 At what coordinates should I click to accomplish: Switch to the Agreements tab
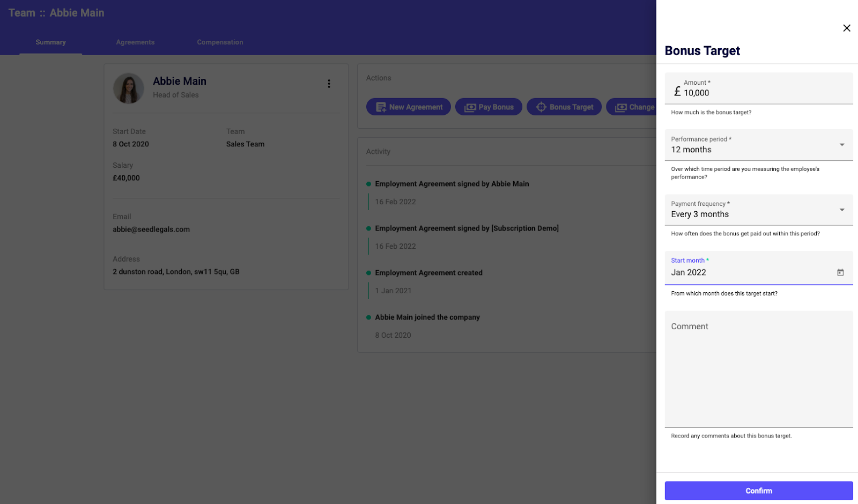click(135, 42)
